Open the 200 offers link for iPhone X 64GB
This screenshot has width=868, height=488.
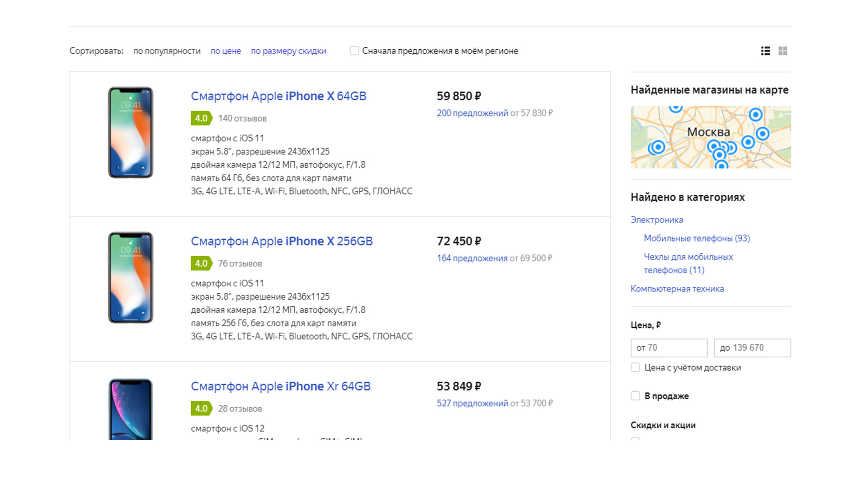pyautogui.click(x=472, y=113)
